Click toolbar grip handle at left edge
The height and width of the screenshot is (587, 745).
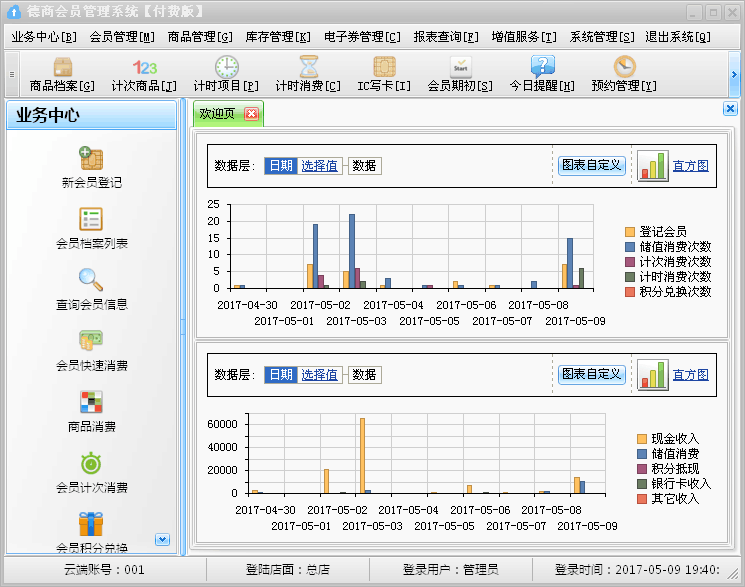point(12,75)
